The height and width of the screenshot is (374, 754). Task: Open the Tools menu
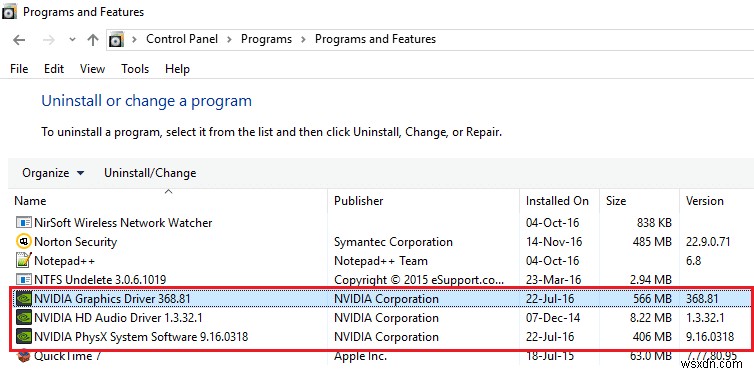(135, 69)
